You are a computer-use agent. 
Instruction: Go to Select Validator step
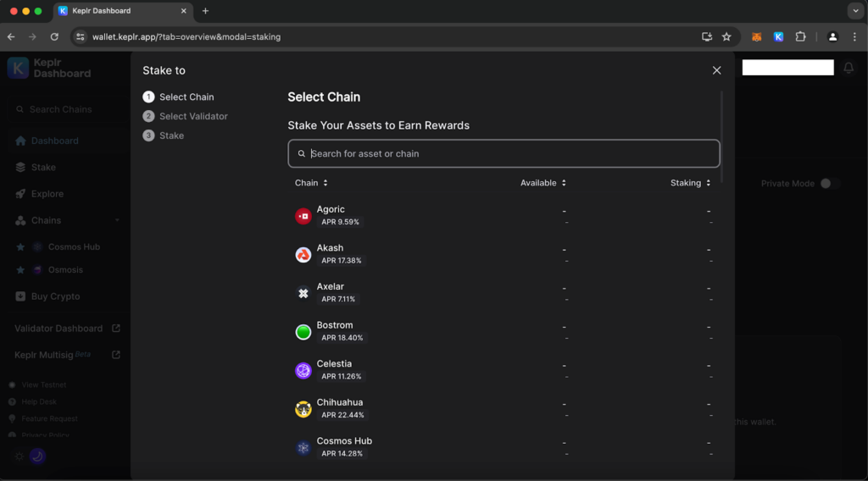pos(193,116)
